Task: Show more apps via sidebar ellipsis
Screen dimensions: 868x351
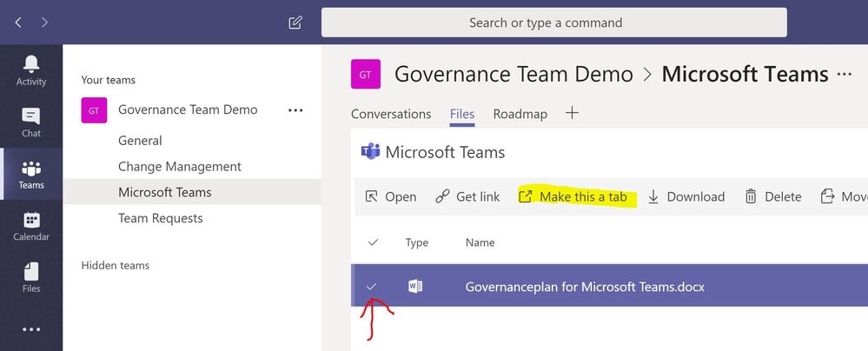Action: (x=31, y=329)
